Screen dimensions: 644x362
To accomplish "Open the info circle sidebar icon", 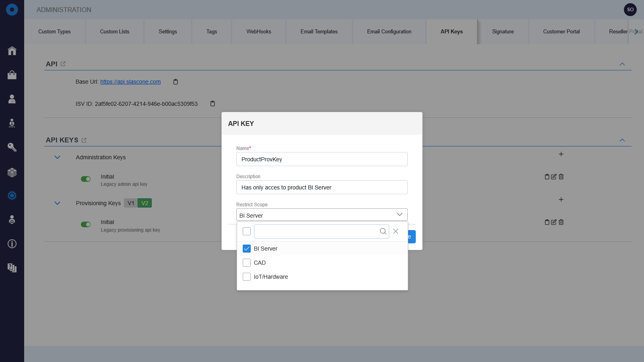I will pos(12,244).
